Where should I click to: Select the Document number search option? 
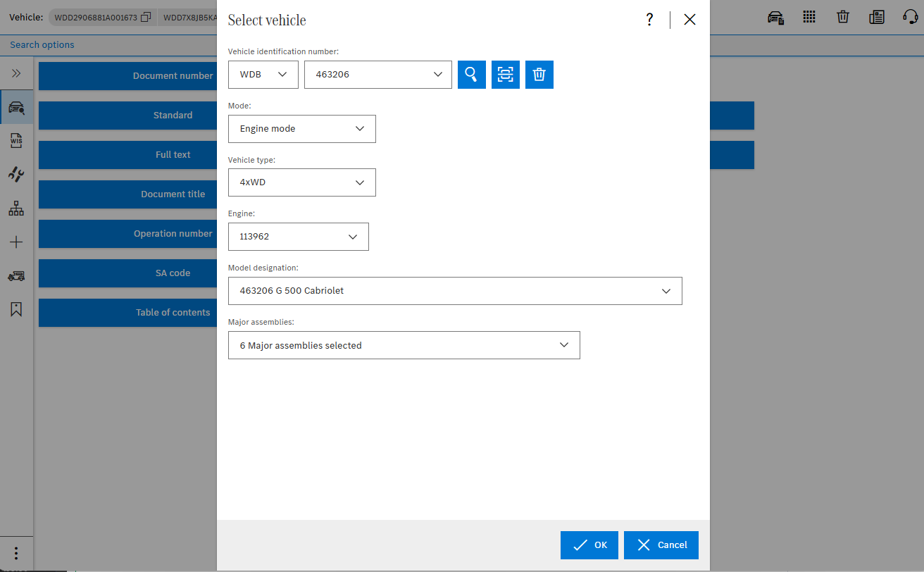tap(127, 76)
